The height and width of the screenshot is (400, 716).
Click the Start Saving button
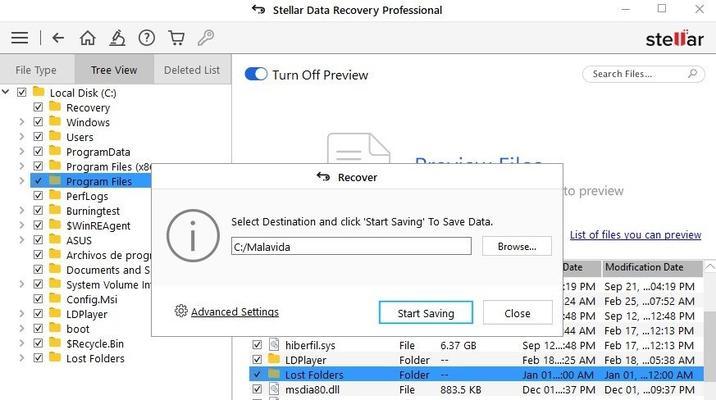(426, 313)
